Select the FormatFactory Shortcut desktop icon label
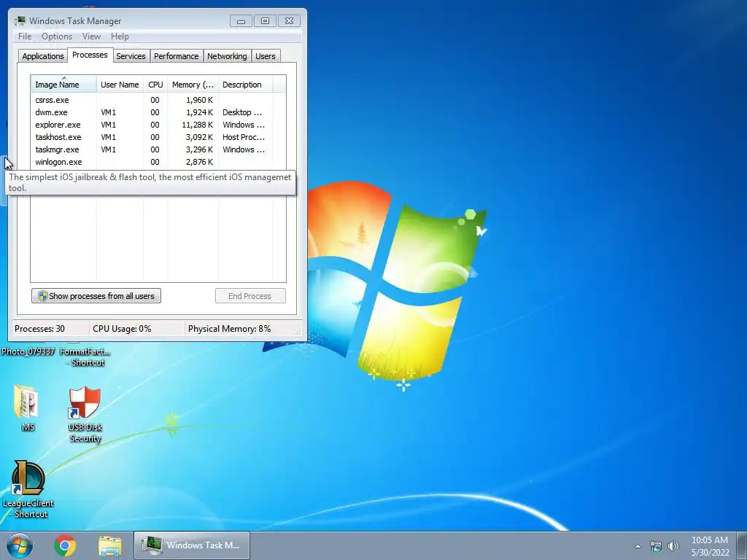Image resolution: width=747 pixels, height=560 pixels. (85, 357)
